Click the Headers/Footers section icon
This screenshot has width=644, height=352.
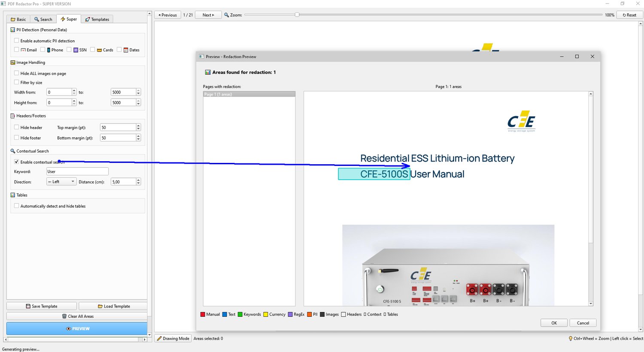13,116
